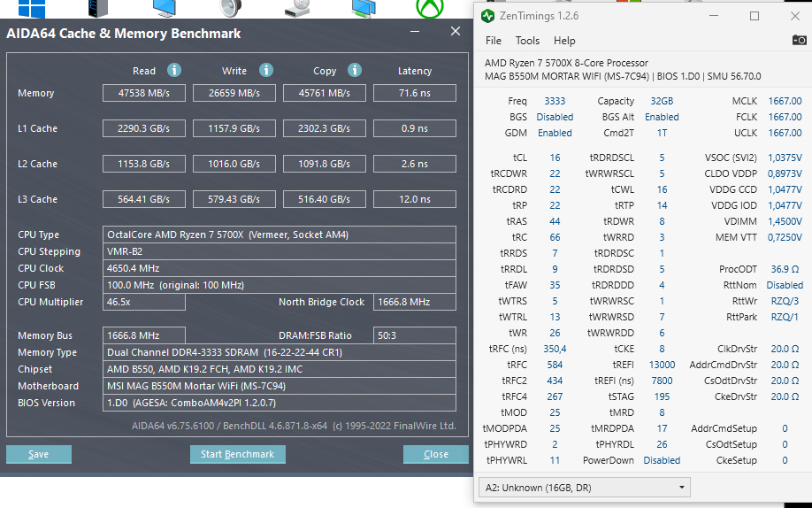Click the L2 Cache Latency value 2.6 ns
This screenshot has height=508, width=812.
click(414, 163)
